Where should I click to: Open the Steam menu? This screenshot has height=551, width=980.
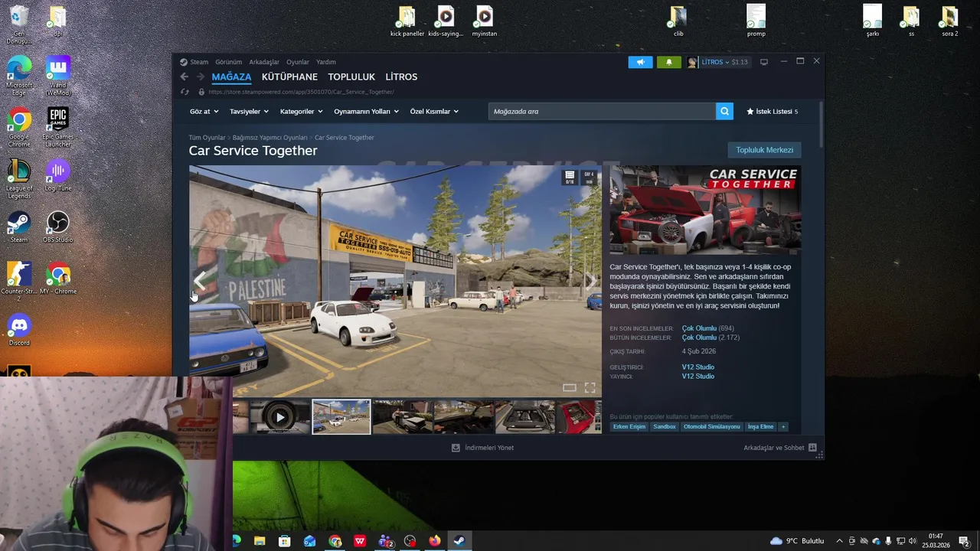click(199, 62)
